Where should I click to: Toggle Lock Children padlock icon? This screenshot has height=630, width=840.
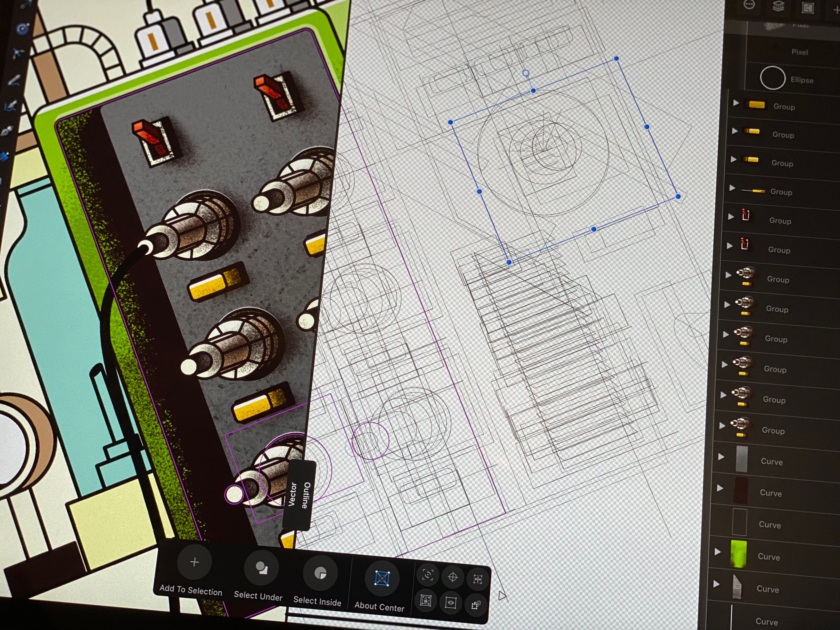(426, 600)
